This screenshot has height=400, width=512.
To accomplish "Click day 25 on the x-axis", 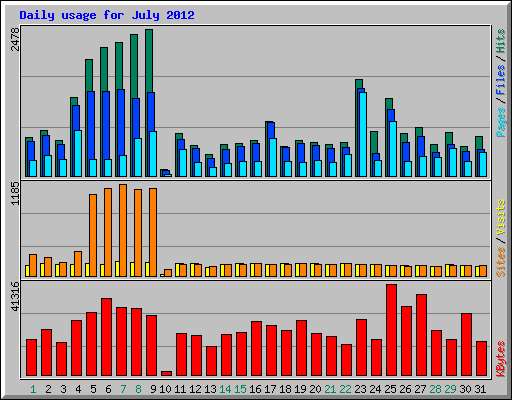I will pos(390,389).
